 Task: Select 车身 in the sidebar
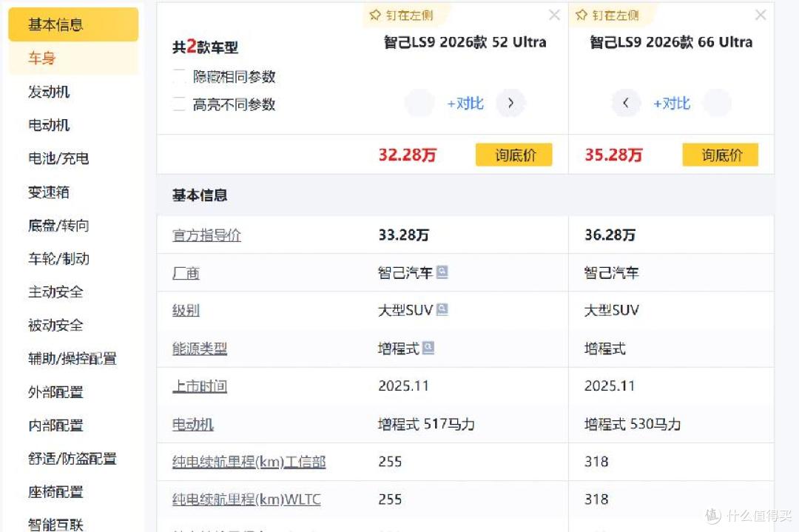[x=73, y=58]
